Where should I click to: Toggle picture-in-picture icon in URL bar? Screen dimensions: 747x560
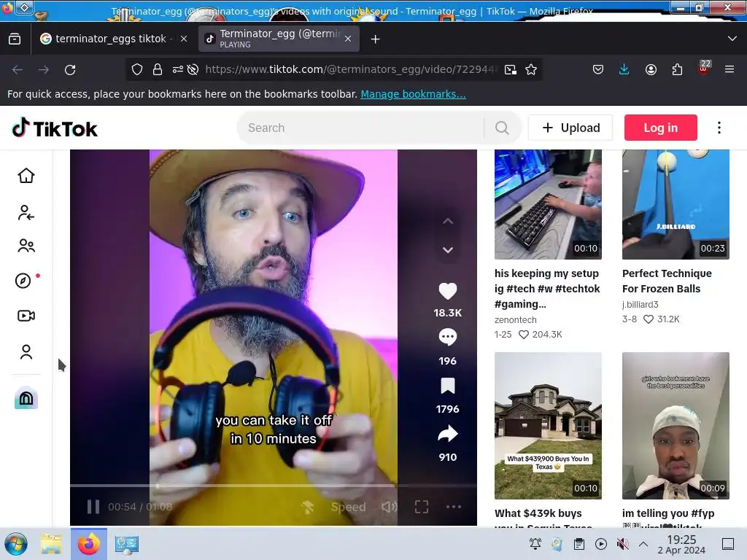[x=510, y=69]
